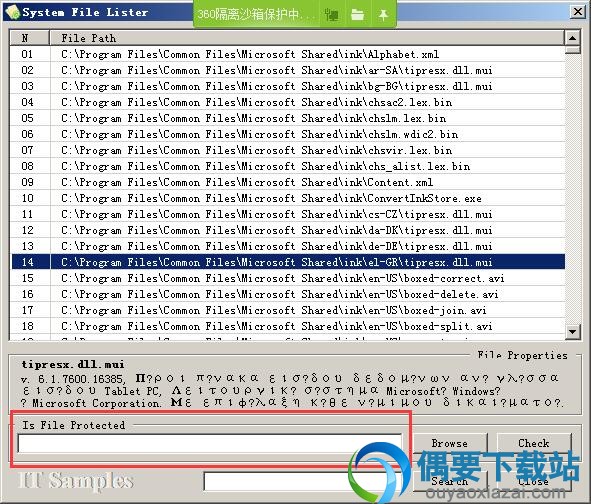Select row 10 ConvertInkStore.exe
591x504 pixels.
pyautogui.click(x=288, y=198)
